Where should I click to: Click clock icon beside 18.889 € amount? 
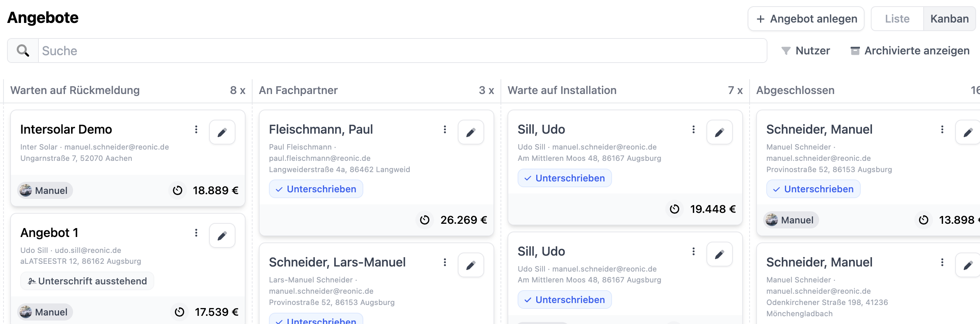(x=178, y=190)
